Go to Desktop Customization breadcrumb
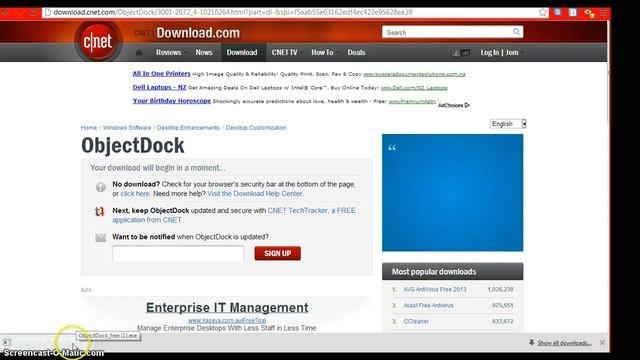The image size is (640, 360). click(256, 128)
